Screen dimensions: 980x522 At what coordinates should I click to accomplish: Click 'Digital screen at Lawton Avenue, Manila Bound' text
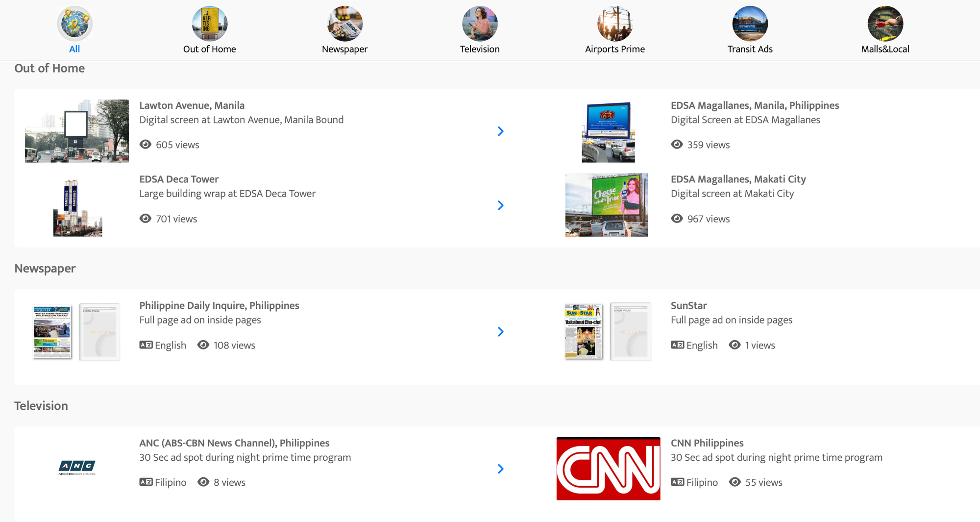(241, 120)
